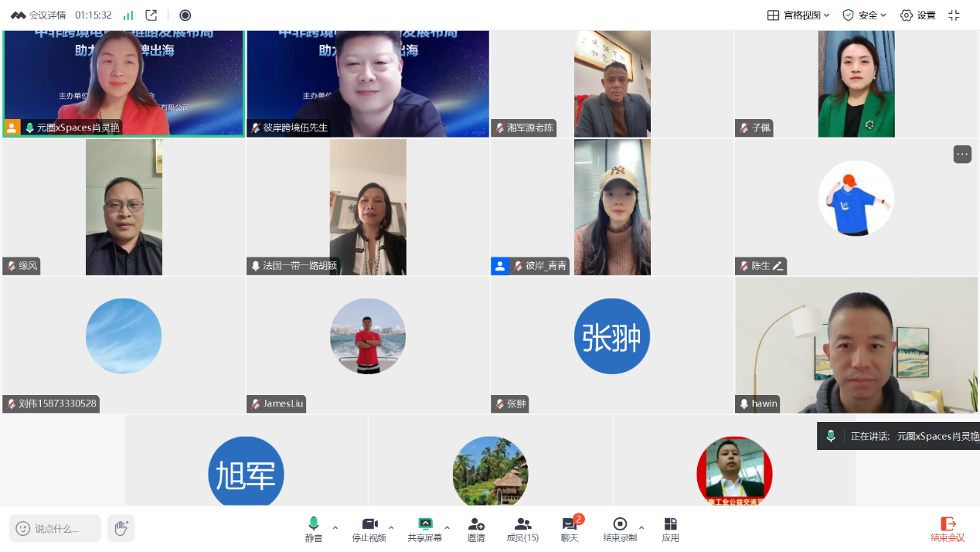The width and height of the screenshot is (980, 552).
Task: Open the Apps (应用) panel
Action: point(670,529)
